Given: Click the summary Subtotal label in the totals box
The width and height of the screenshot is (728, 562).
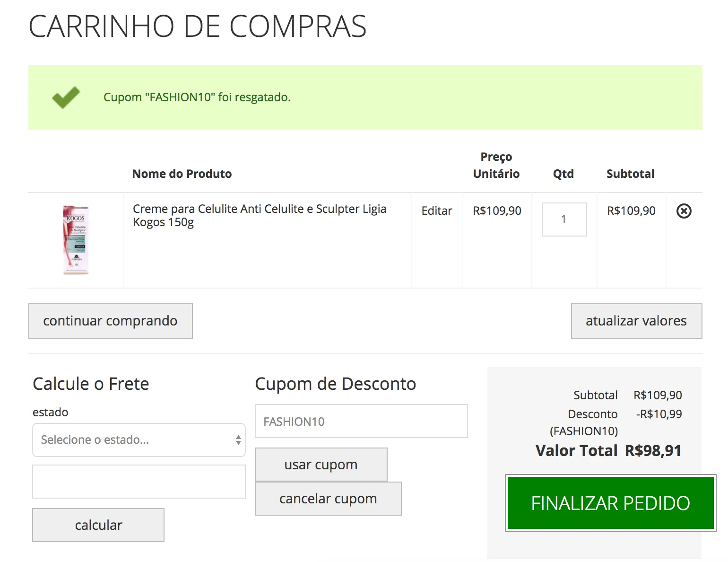Looking at the screenshot, I should [x=596, y=395].
